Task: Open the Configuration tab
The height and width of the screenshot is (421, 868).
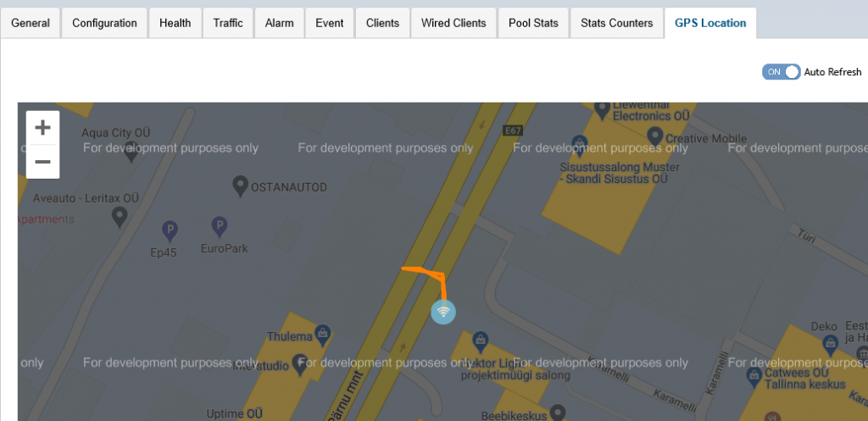Action: 104,23
